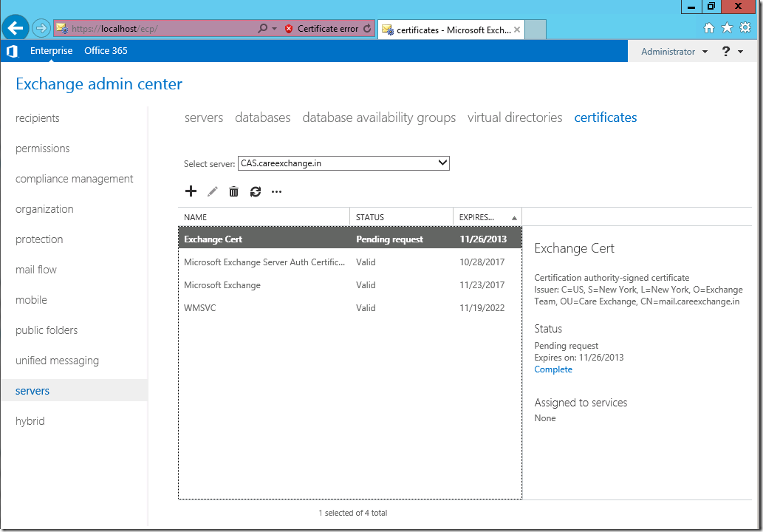Select the certificates - Microsoft Exchange browser tab
The image size is (763, 532).
pos(451,30)
